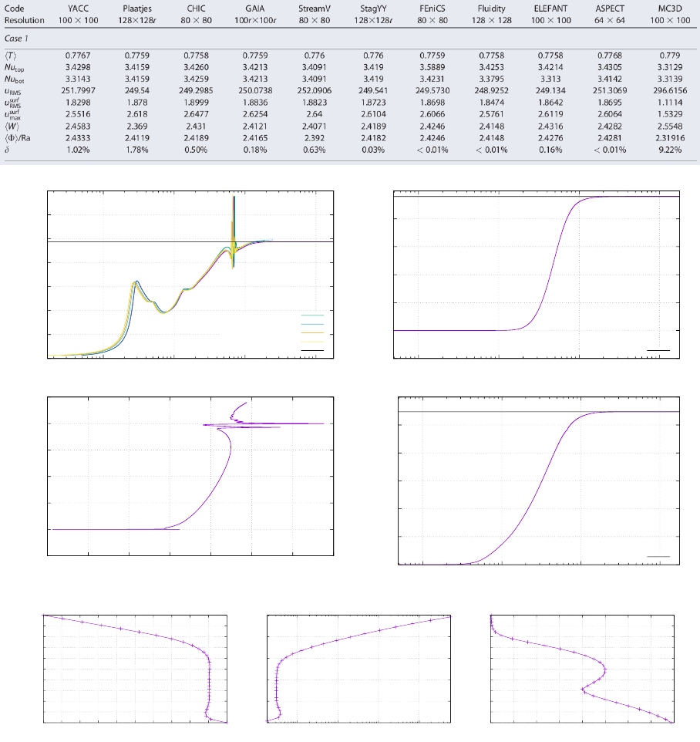Select the ELEFANT column header
Viewport: 700px width, 742px height.
click(x=550, y=8)
